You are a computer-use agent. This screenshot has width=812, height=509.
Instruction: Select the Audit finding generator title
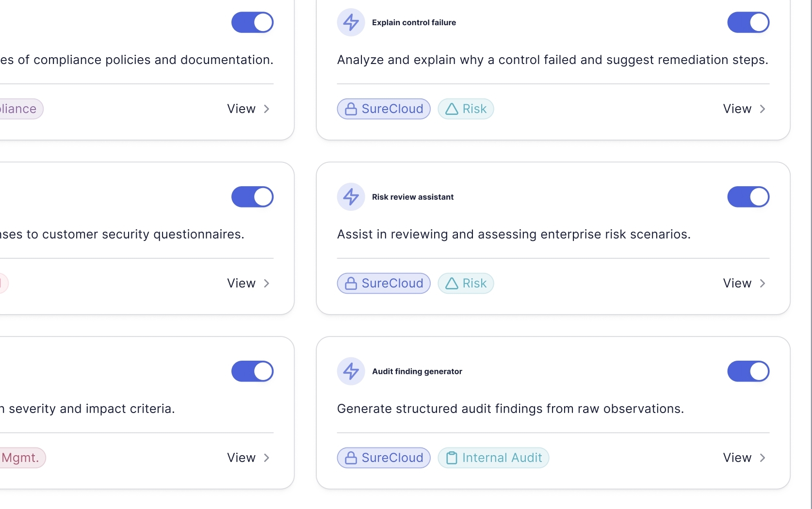[417, 371]
